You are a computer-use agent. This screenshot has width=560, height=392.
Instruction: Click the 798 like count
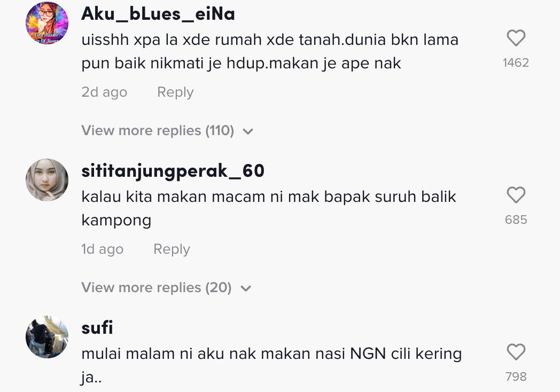[516, 377]
